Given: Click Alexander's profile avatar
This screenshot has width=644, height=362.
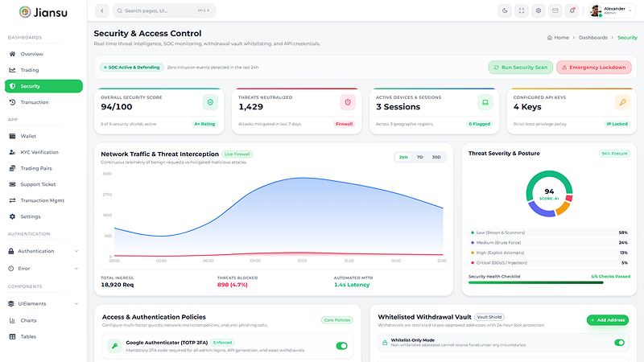Looking at the screenshot, I should pos(596,10).
